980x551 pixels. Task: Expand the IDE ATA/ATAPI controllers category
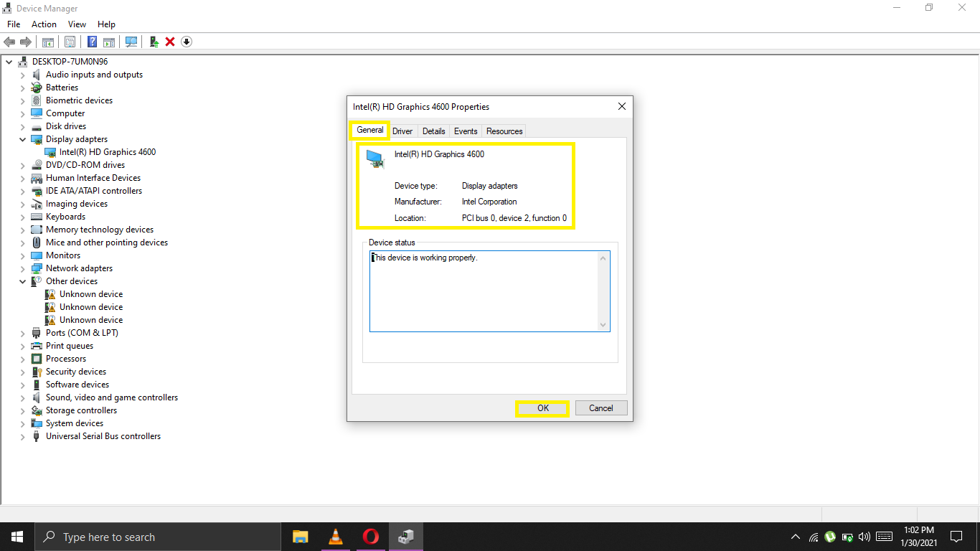coord(23,191)
